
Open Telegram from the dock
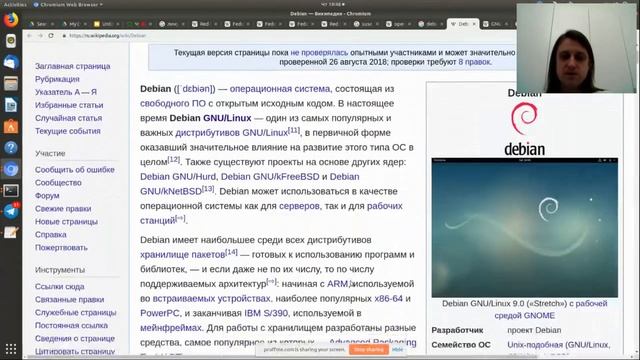11,211
